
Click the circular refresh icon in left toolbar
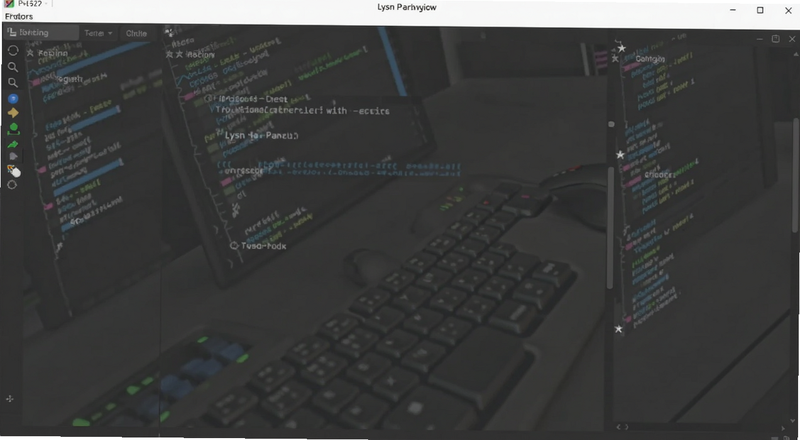(x=13, y=51)
